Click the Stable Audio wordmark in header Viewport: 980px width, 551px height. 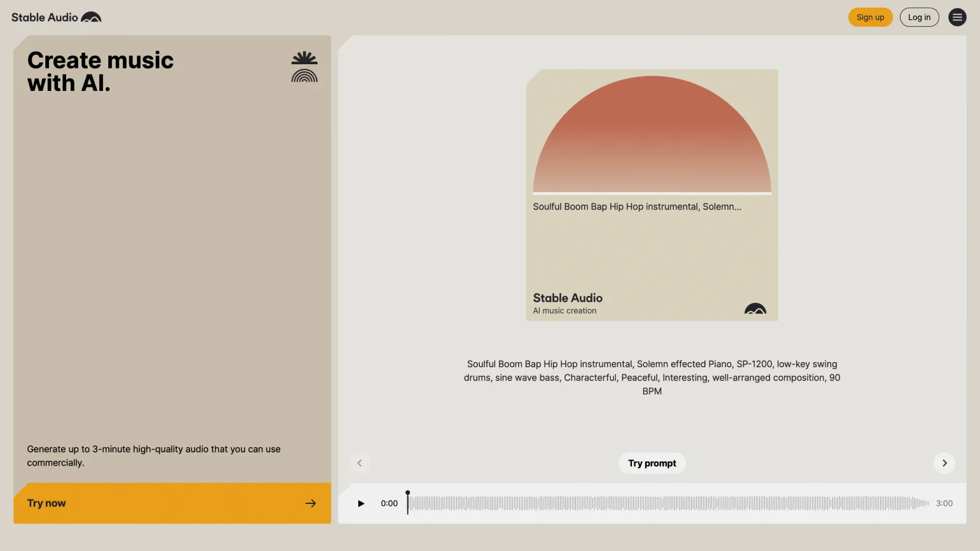click(x=45, y=17)
